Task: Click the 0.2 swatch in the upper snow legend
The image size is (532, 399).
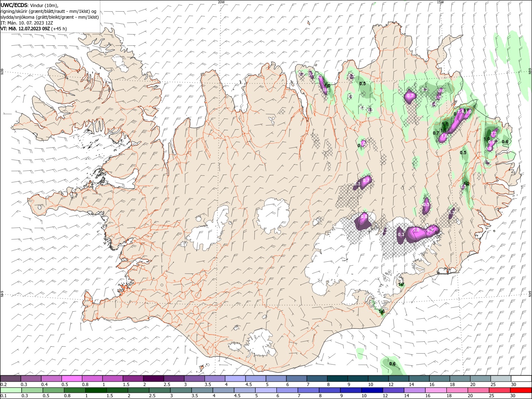Action: point(10,379)
